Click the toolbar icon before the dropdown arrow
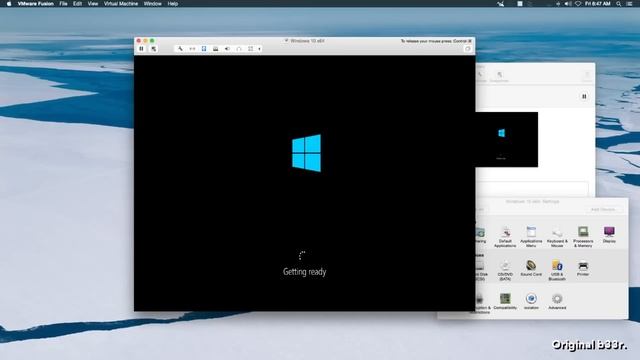The width and height of the screenshot is (640, 360). click(x=251, y=49)
